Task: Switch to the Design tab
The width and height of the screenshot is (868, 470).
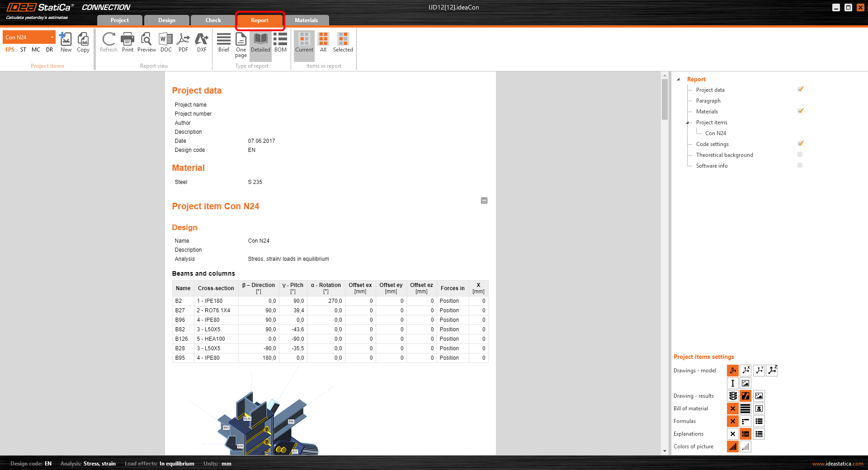Action: point(167,20)
